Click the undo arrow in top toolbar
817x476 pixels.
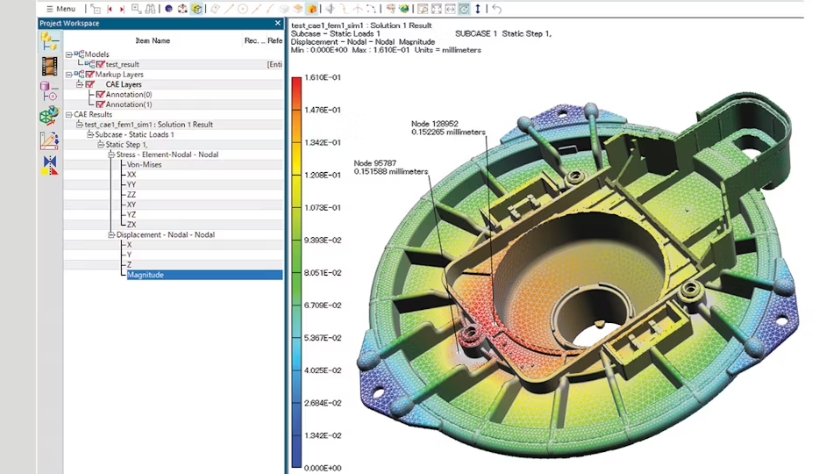[497, 9]
